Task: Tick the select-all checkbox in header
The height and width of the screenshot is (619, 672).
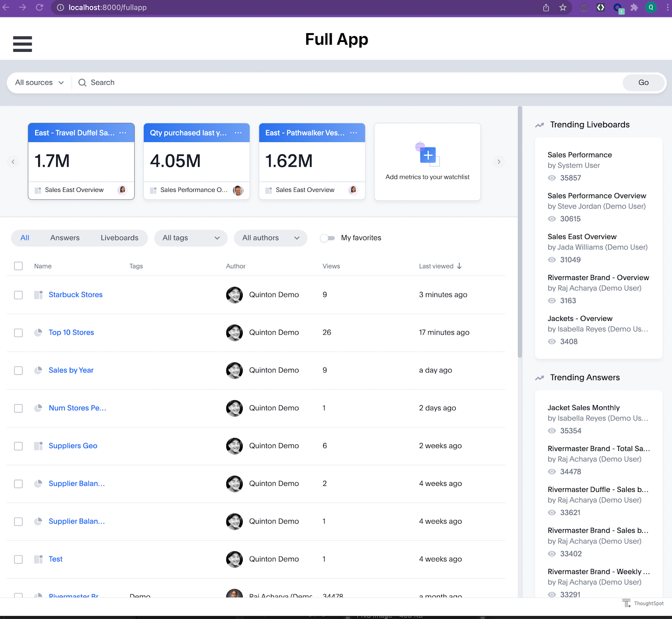Action: click(18, 266)
